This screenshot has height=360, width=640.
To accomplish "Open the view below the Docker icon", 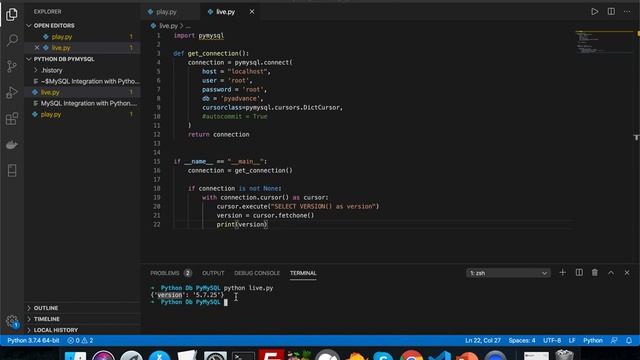I will pyautogui.click(x=12, y=171).
